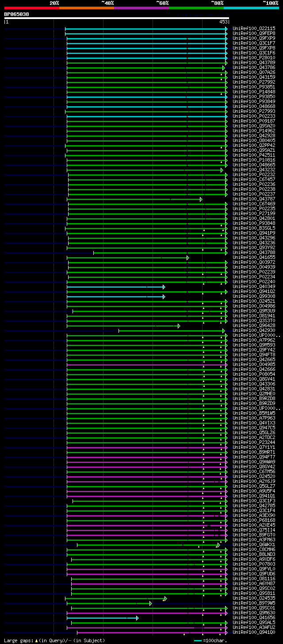Click the UniRef100_P08054 label

pyautogui.click(x=254, y=374)
